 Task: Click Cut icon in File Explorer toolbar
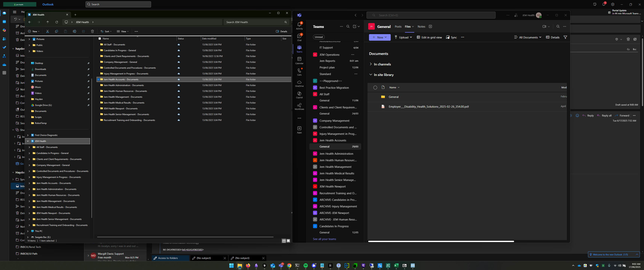tap(48, 31)
